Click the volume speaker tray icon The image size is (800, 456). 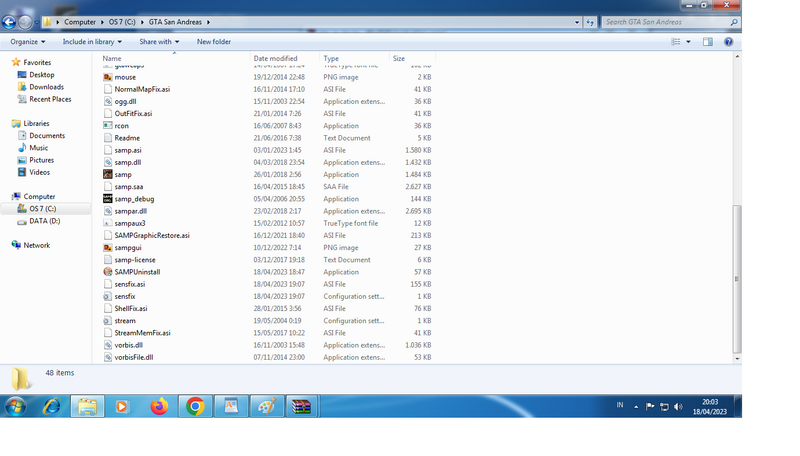point(678,407)
